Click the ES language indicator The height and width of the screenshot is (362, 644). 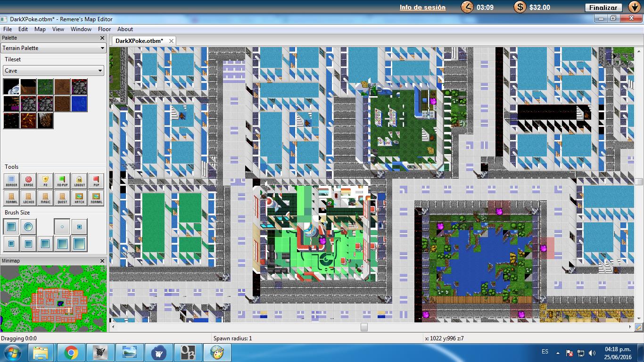(x=545, y=352)
